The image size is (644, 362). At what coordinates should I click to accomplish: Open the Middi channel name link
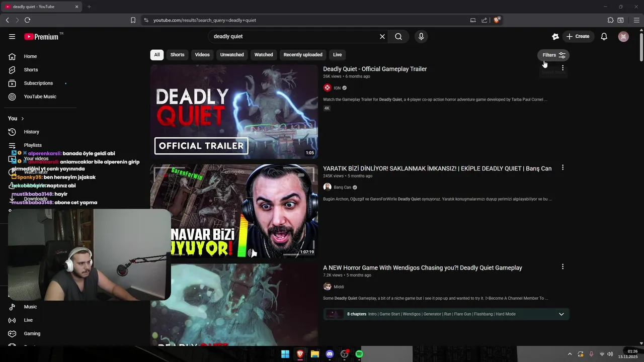[339, 287]
